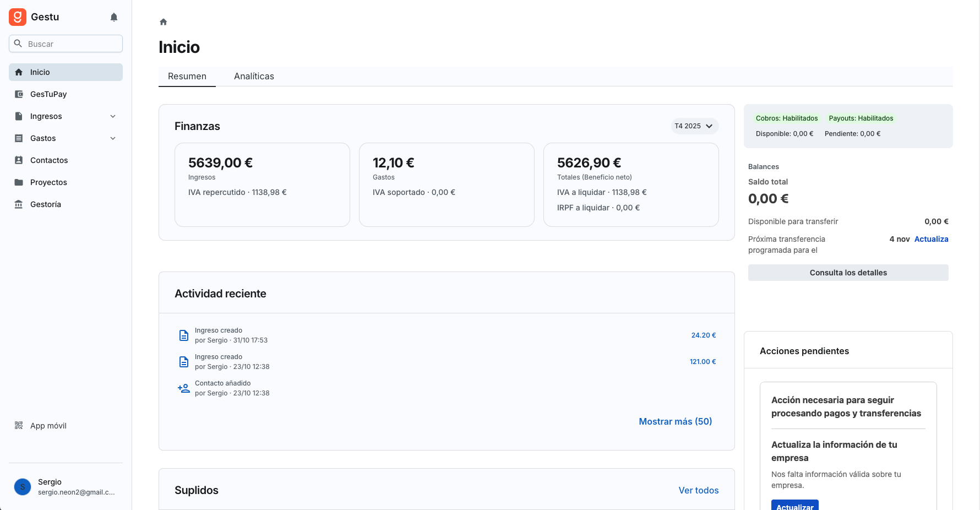The width and height of the screenshot is (980, 510).
Task: Click the Gestoría briefcase icon
Action: 19,204
